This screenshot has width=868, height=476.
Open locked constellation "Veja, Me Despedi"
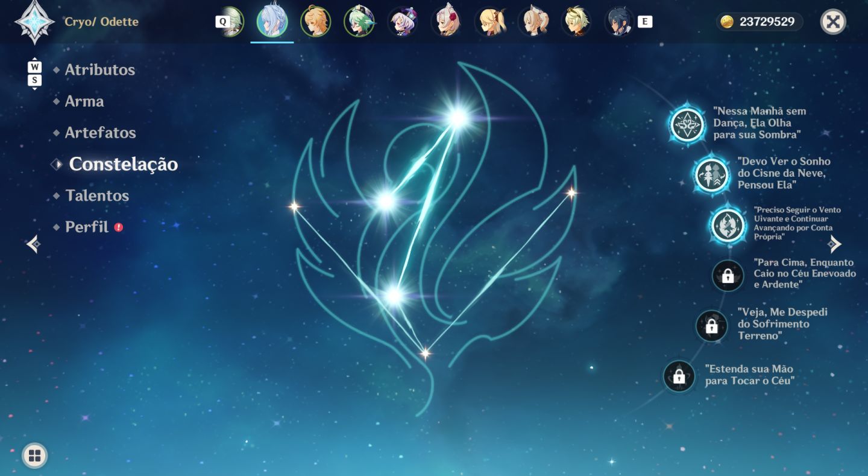(711, 326)
